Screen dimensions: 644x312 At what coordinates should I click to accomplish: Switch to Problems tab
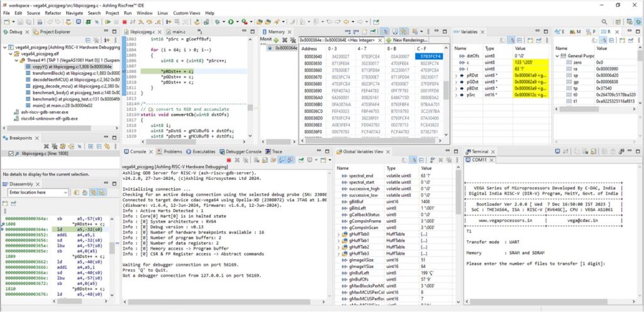170,152
